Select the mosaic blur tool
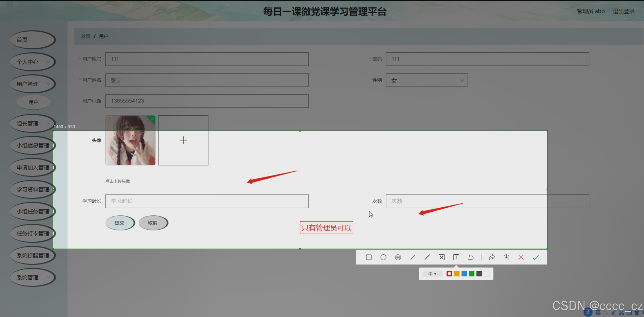 pos(442,257)
